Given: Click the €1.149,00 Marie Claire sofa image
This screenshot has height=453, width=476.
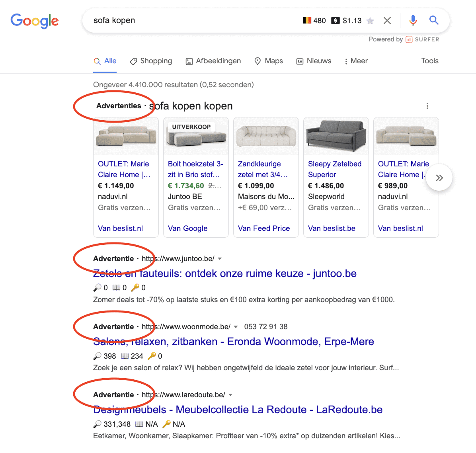Looking at the screenshot, I should pyautogui.click(x=126, y=136).
